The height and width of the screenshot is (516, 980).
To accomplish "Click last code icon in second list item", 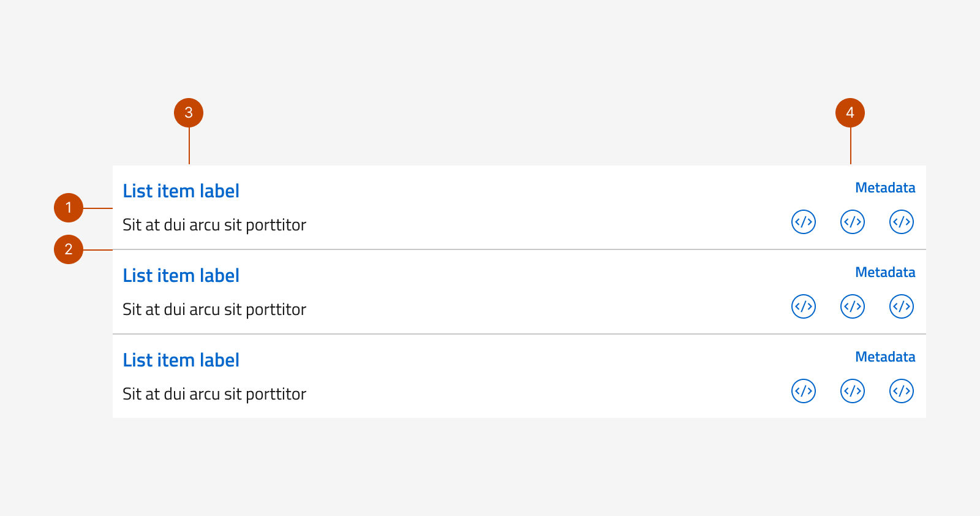I will click(x=902, y=306).
